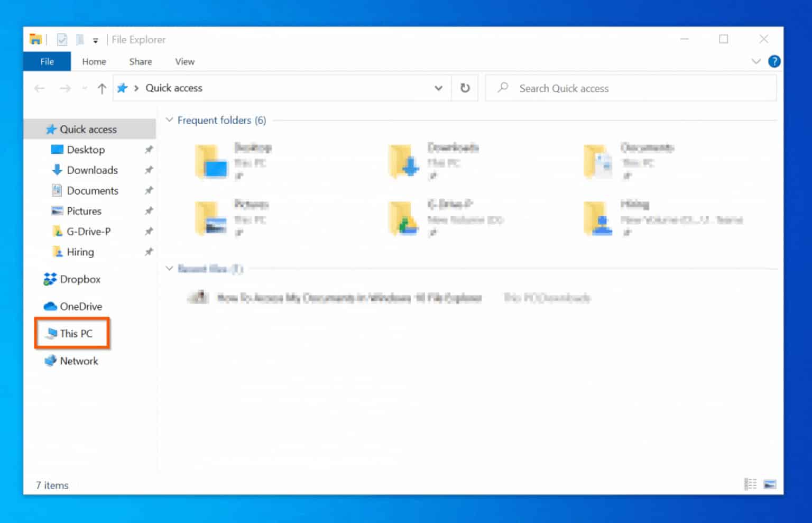Unpin the Hiring folder from Quick access
Viewport: 812px width, 523px height.
[149, 252]
